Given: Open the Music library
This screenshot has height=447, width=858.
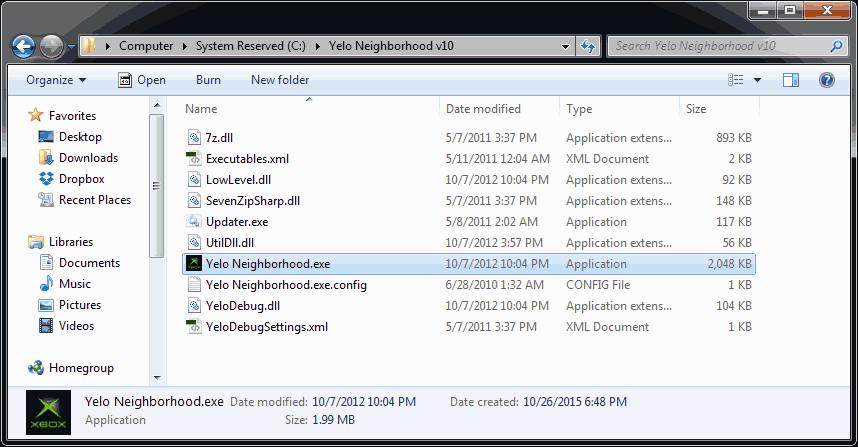Looking at the screenshot, I should (74, 284).
